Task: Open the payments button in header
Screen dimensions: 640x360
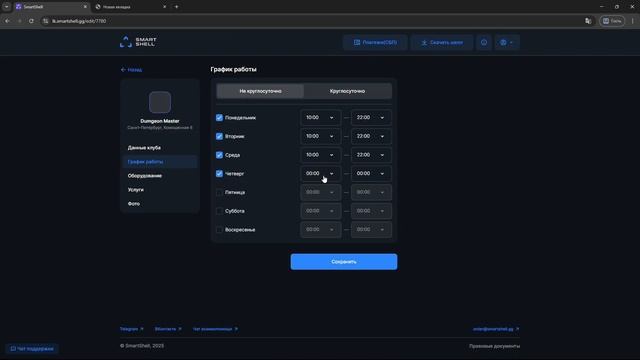Action: pyautogui.click(x=375, y=42)
